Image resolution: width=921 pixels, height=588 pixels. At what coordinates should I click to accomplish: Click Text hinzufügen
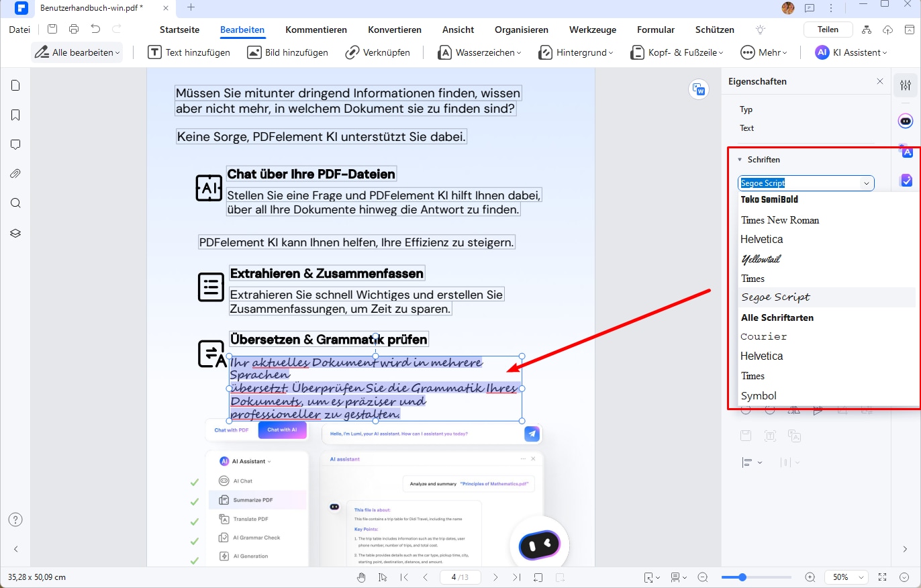(189, 52)
